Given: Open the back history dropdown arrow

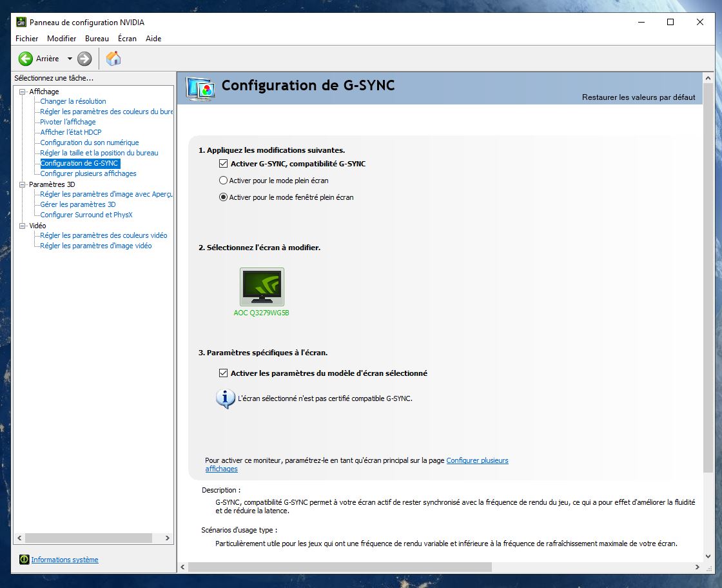Looking at the screenshot, I should click(x=70, y=59).
